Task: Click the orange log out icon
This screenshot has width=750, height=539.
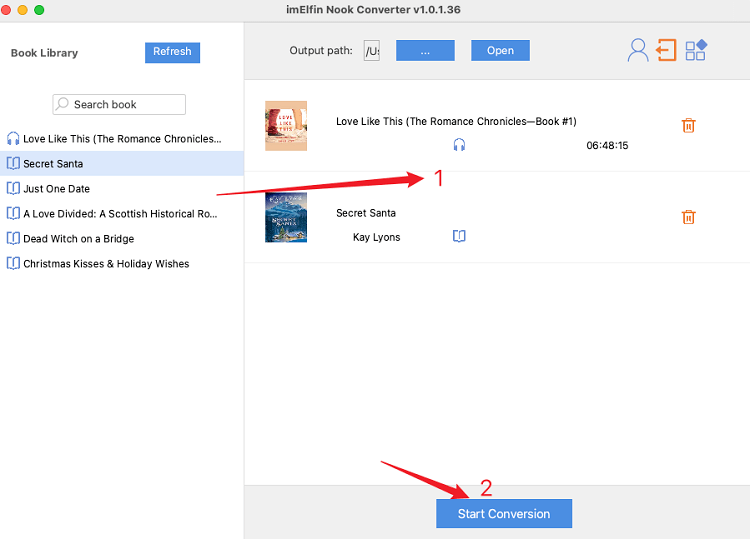Action: [666, 50]
